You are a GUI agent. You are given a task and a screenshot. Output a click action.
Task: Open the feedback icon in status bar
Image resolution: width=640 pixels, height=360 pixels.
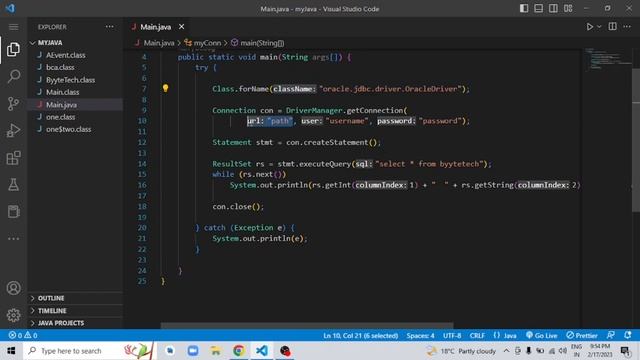[x=611, y=335]
